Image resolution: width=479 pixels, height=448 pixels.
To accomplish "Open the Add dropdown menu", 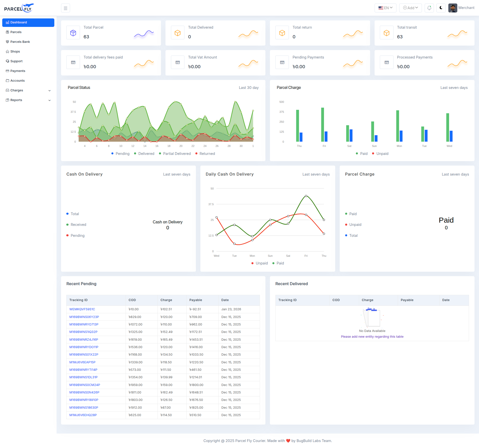I will [410, 8].
